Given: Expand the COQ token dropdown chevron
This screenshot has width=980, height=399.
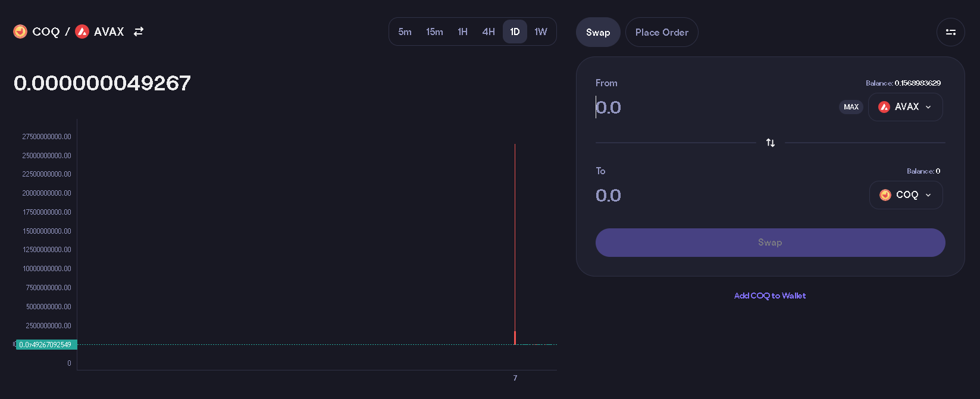Looking at the screenshot, I should pos(928,195).
